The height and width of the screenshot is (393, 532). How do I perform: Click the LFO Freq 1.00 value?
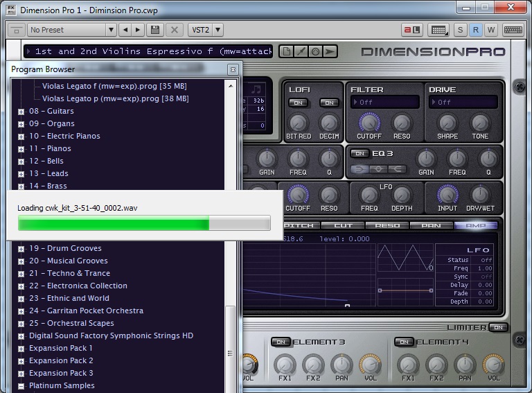tap(485, 268)
